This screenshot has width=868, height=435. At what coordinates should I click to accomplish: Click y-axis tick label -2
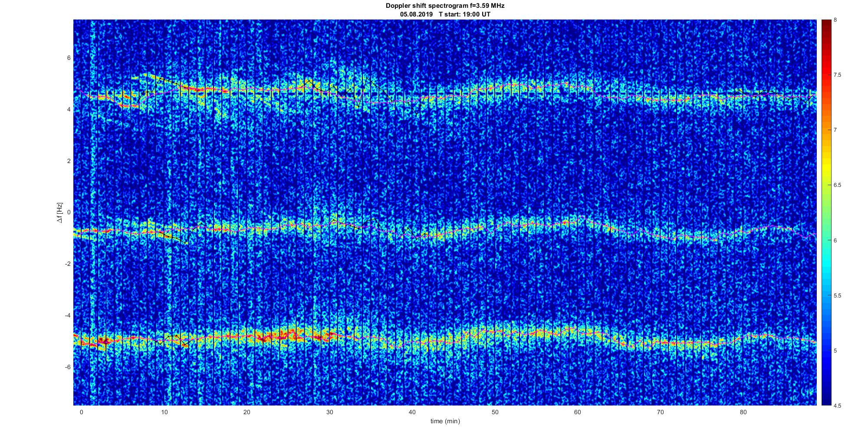[x=68, y=264]
